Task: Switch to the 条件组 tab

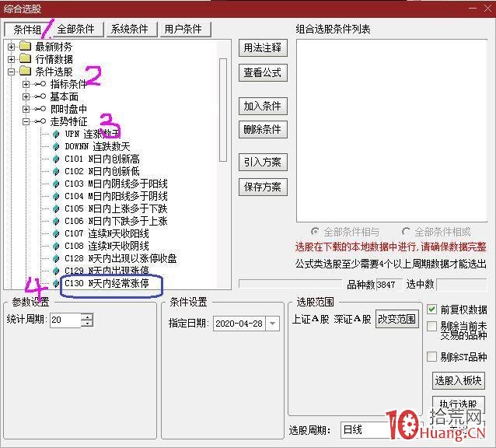Action: (27, 30)
